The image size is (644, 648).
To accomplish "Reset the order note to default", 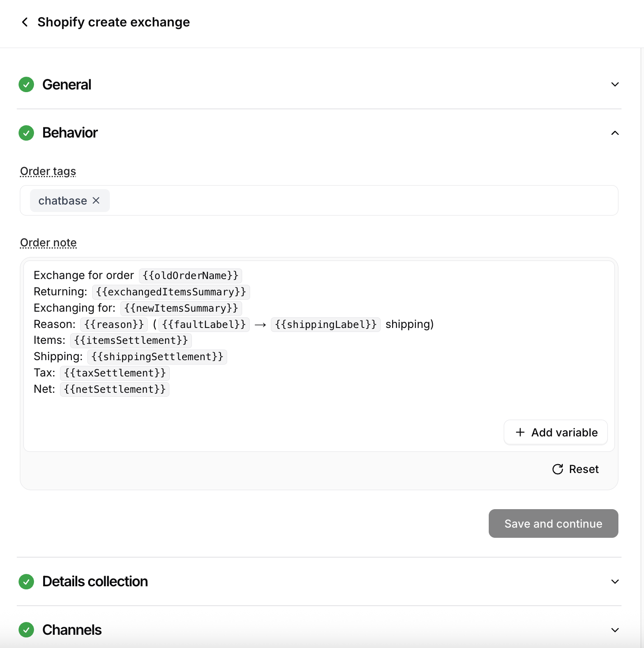I will 575,469.
